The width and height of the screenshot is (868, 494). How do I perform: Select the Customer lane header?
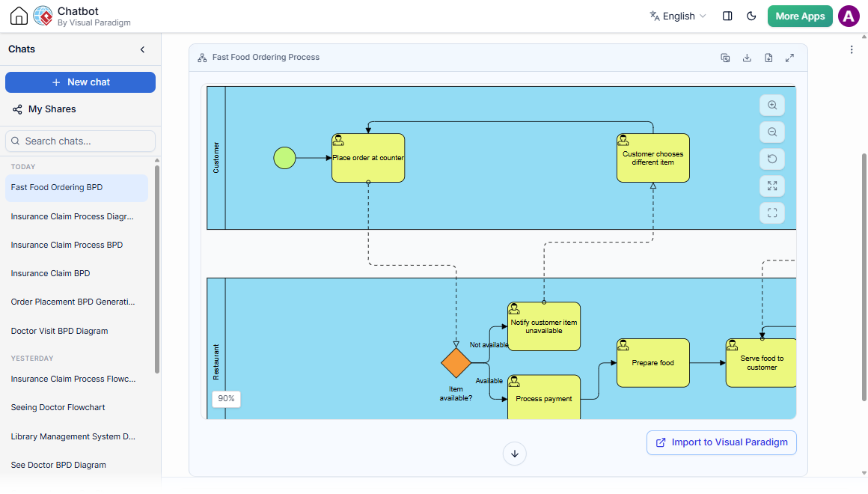(216, 158)
